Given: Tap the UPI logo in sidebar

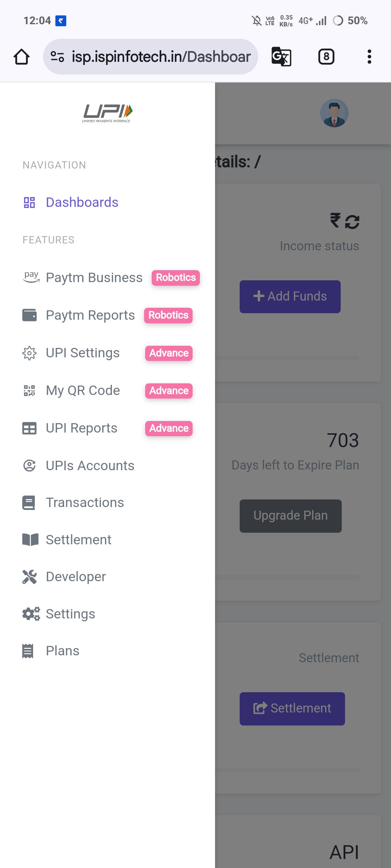Looking at the screenshot, I should 107,113.
